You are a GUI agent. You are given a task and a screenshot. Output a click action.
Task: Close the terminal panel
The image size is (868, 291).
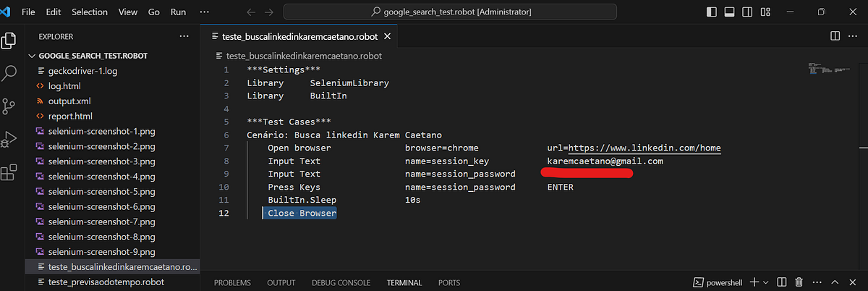click(854, 282)
